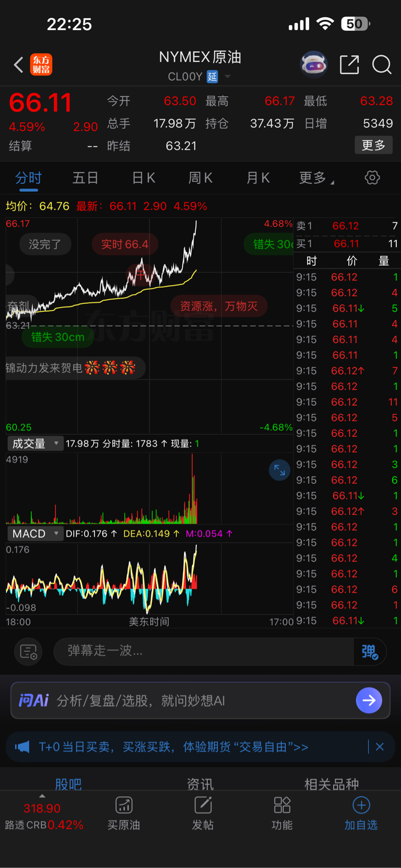
Task: Open the 相关品种 tab
Action: coord(332,783)
